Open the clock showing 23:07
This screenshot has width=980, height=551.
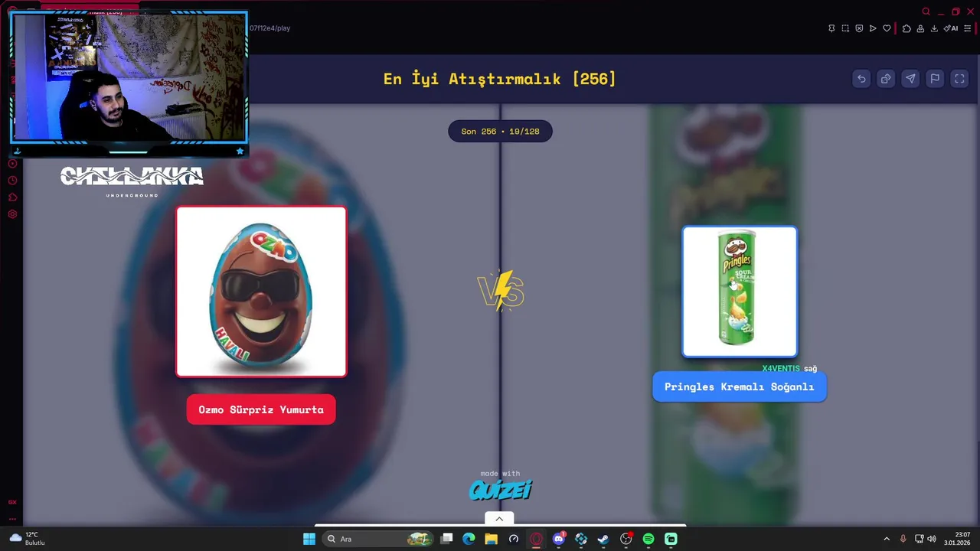(x=957, y=539)
